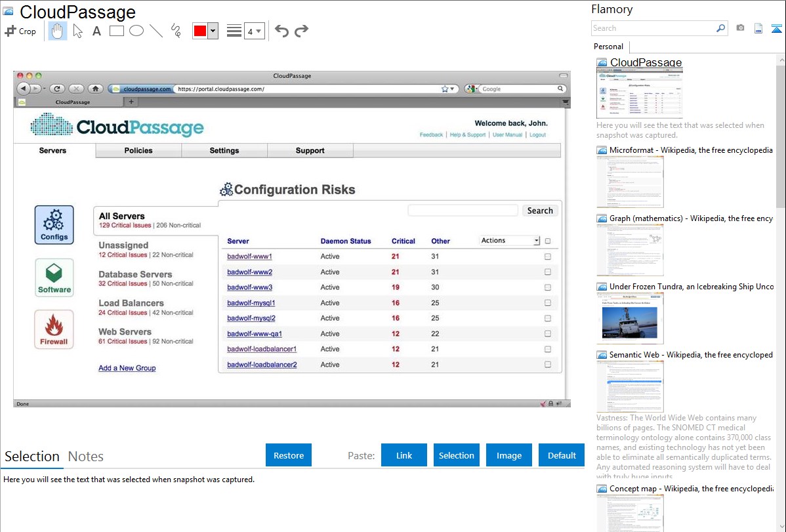Open the Firewall flame icon
The image size is (786, 532).
click(x=54, y=329)
